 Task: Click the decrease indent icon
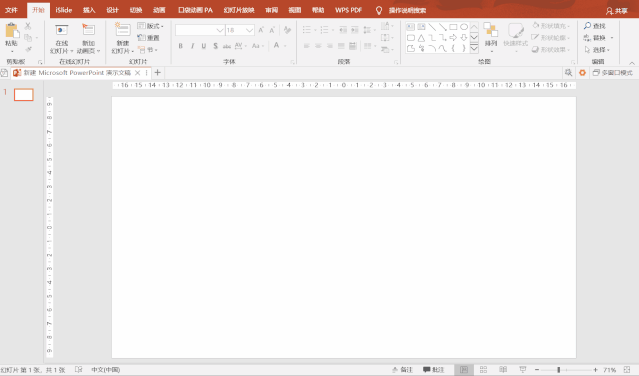pyautogui.click(x=343, y=30)
